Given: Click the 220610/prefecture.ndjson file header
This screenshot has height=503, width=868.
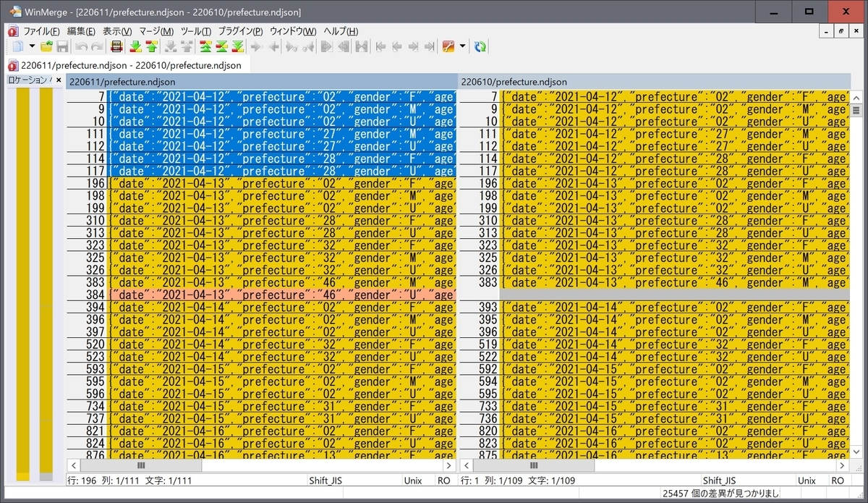Looking at the screenshot, I should [654, 82].
